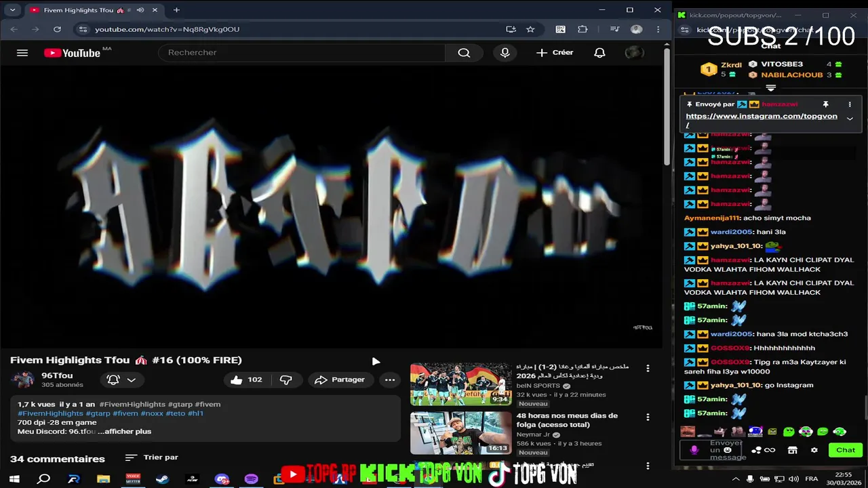Open the YouTube guide hamburger menu
This screenshot has height=488, width=868.
coord(22,53)
